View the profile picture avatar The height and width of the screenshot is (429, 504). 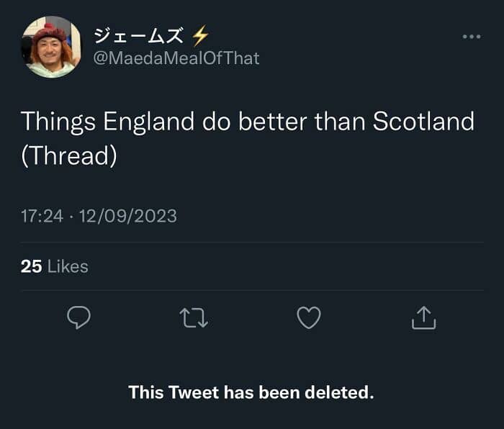(51, 47)
